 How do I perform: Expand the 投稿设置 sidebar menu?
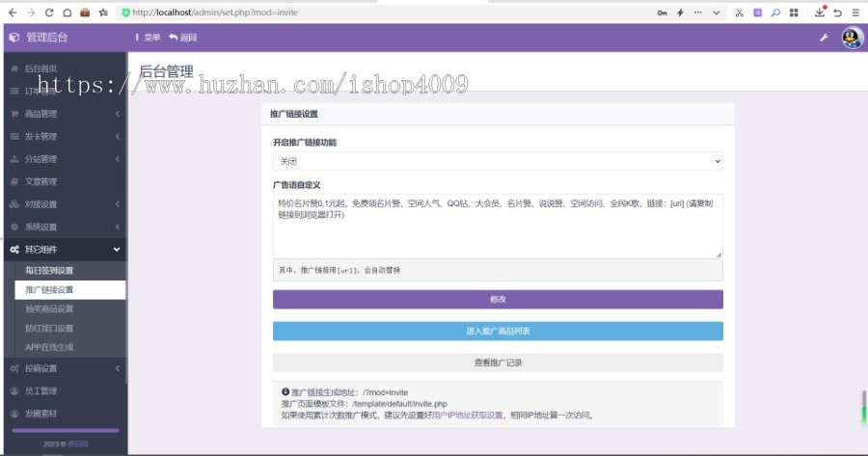pyautogui.click(x=66, y=368)
